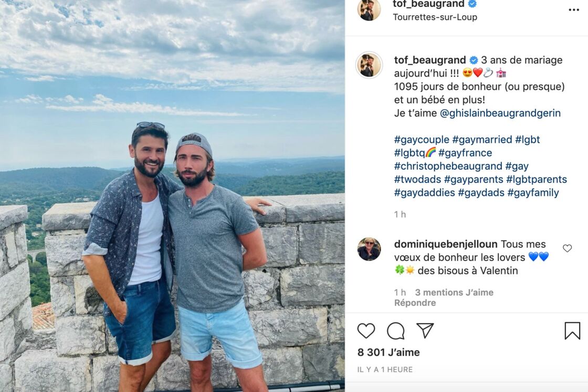Save post with the bookmark icon
The image size is (588, 392).
coord(572,331)
